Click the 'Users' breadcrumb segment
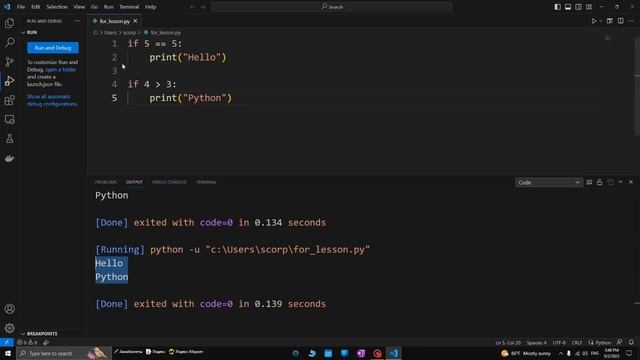640x360 pixels. [110, 32]
